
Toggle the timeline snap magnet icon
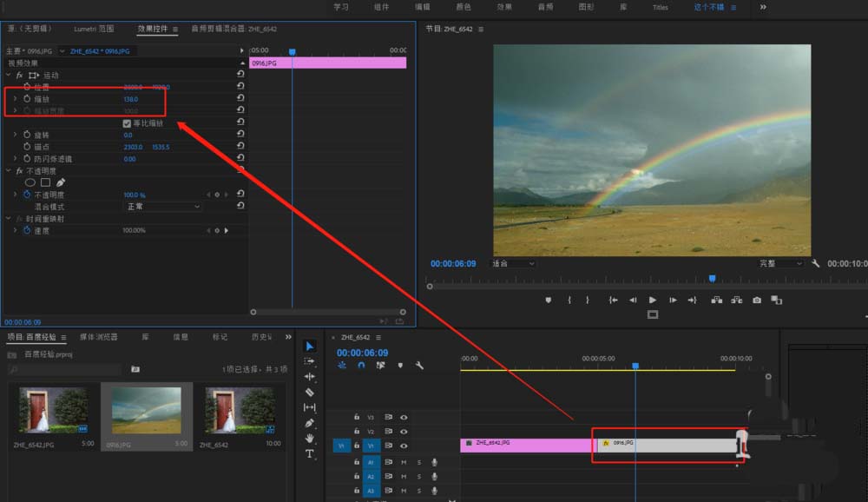361,366
